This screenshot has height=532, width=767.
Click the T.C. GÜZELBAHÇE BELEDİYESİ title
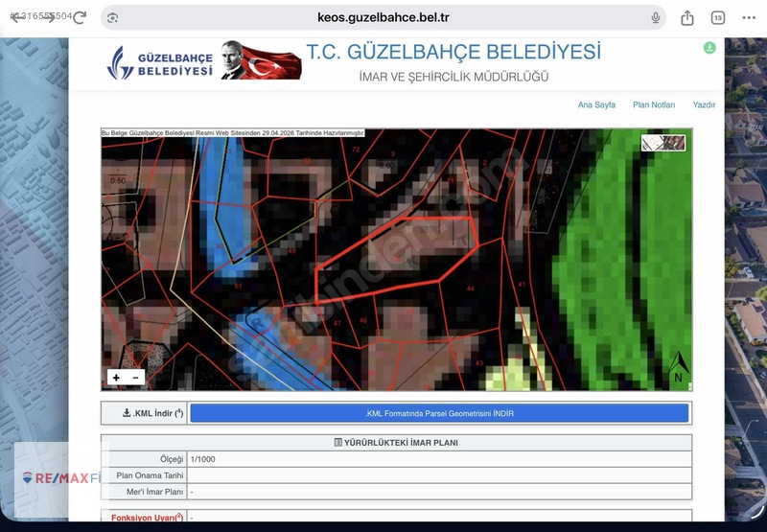pyautogui.click(x=453, y=52)
